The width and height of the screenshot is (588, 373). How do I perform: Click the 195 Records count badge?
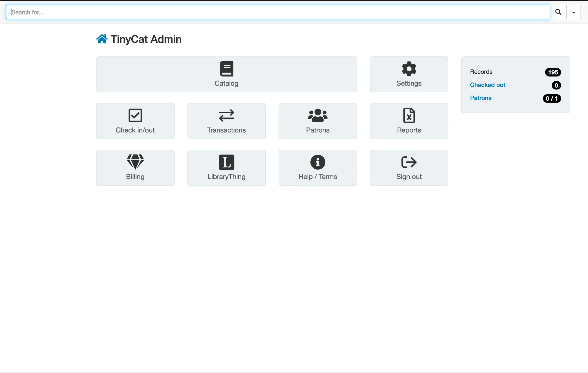click(x=553, y=72)
